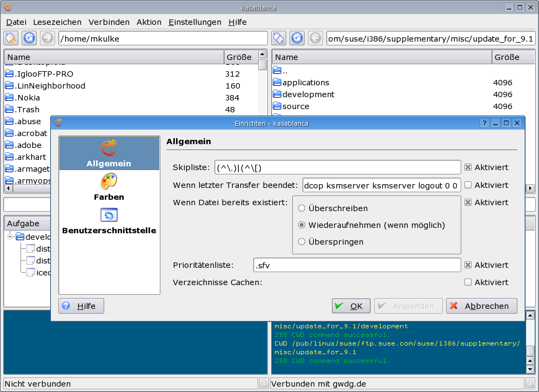
Task: Click the .Nokia folder icon
Action: (x=10, y=98)
